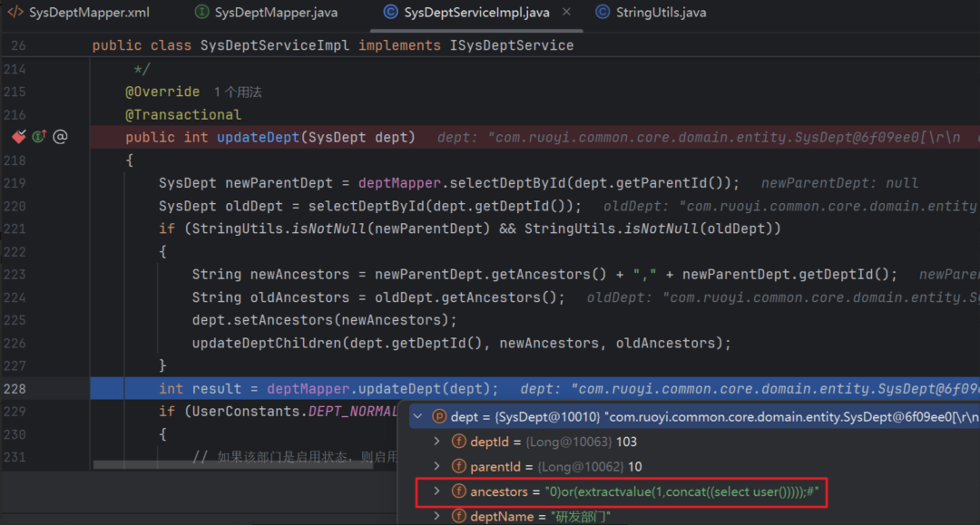This screenshot has width=980, height=525.
Task: Click the '1 个用法' usages hint
Action: 238,92
